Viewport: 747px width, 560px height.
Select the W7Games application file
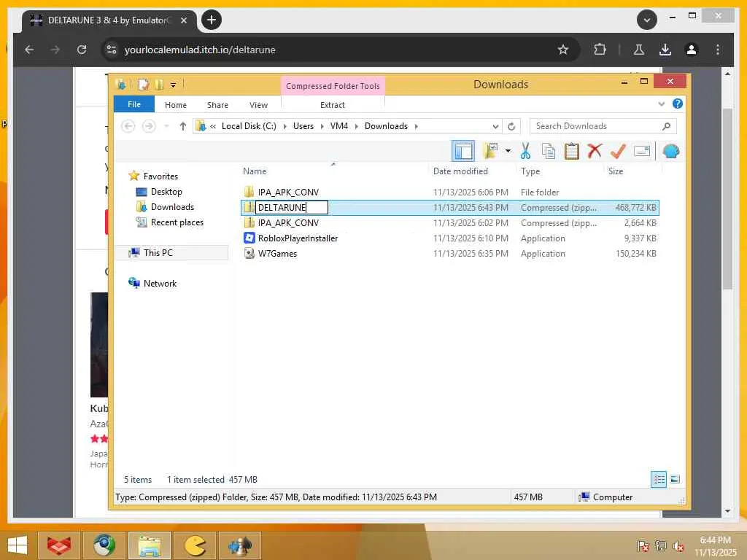pos(449,253)
